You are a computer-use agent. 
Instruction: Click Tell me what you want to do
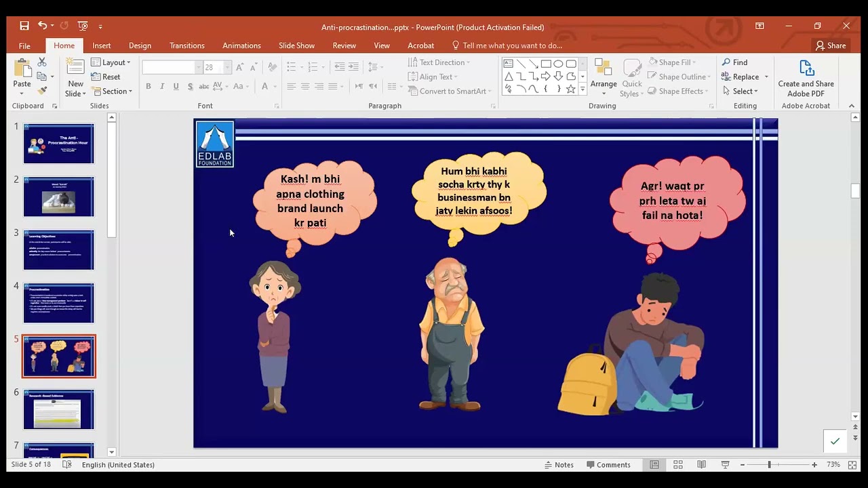pos(507,45)
